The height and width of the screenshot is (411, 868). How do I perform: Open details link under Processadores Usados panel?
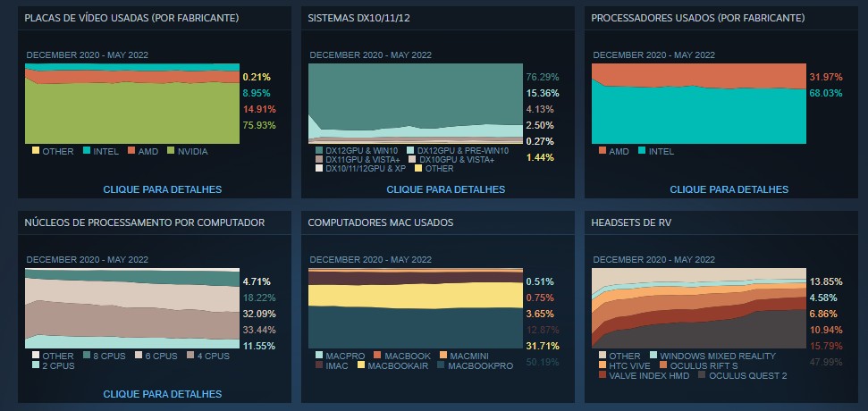[x=729, y=189]
